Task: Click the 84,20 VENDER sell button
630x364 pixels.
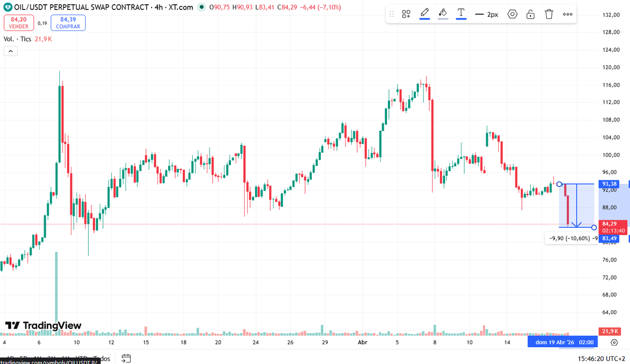Action: tap(19, 23)
